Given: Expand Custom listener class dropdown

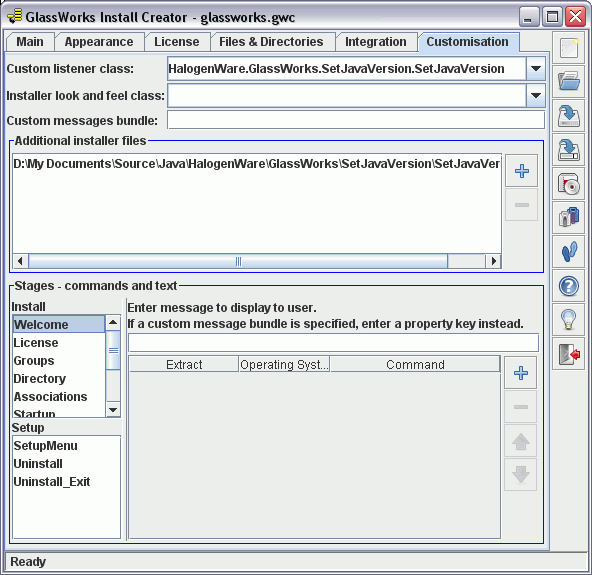Looking at the screenshot, I should [x=536, y=68].
